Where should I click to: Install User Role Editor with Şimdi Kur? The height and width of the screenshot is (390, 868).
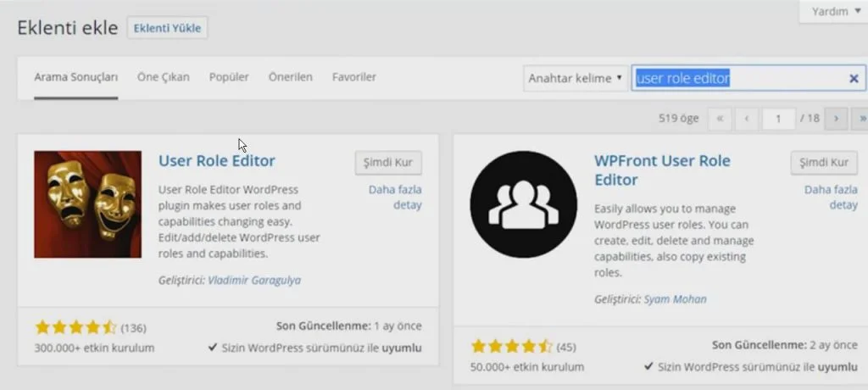(x=387, y=163)
